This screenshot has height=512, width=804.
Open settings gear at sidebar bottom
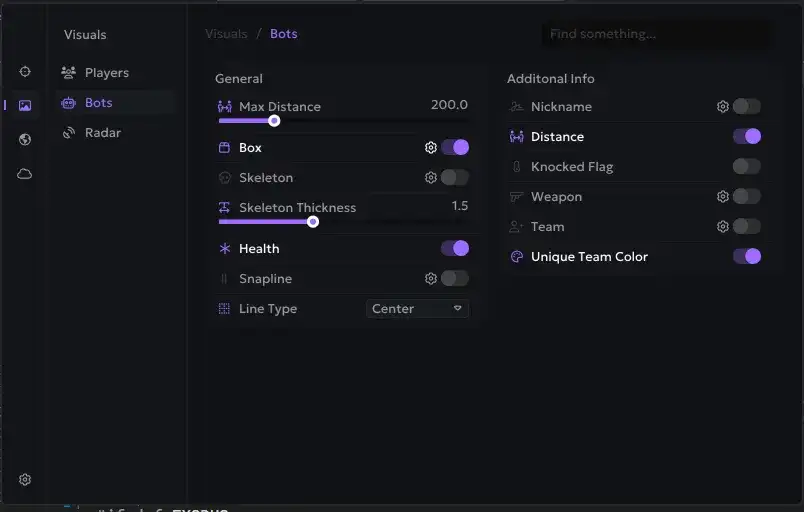(25, 480)
